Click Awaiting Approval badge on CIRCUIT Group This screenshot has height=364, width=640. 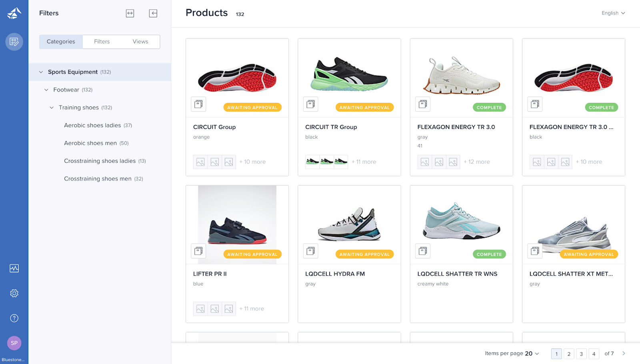point(252,108)
